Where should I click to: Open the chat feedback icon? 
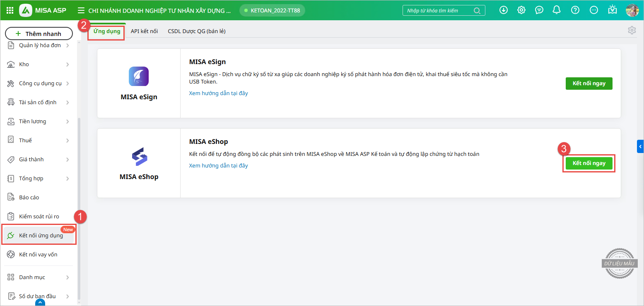539,10
